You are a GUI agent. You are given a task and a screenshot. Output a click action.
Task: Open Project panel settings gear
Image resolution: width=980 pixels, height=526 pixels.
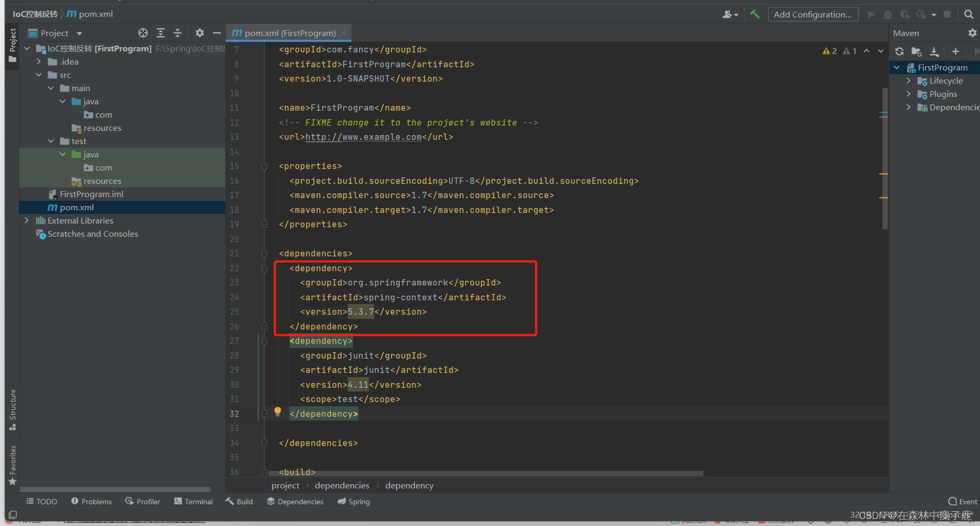(199, 33)
